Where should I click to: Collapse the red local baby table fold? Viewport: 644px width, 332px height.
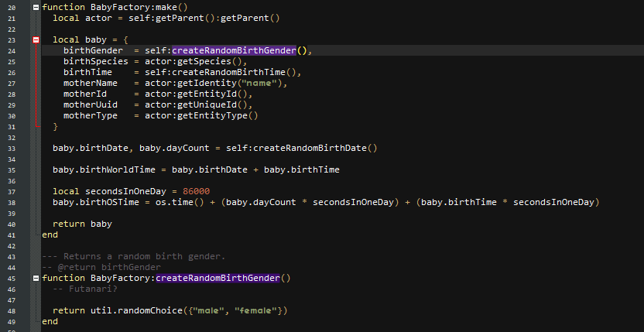click(36, 40)
